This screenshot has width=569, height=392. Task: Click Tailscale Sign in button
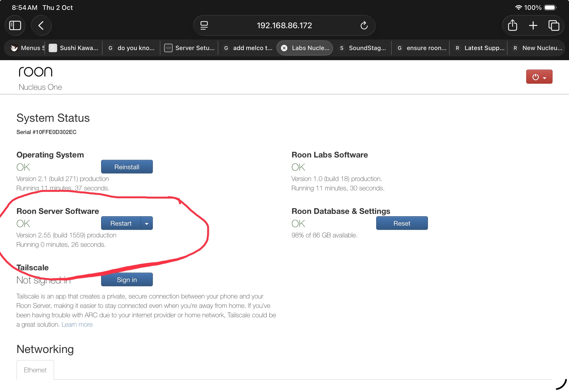(127, 279)
